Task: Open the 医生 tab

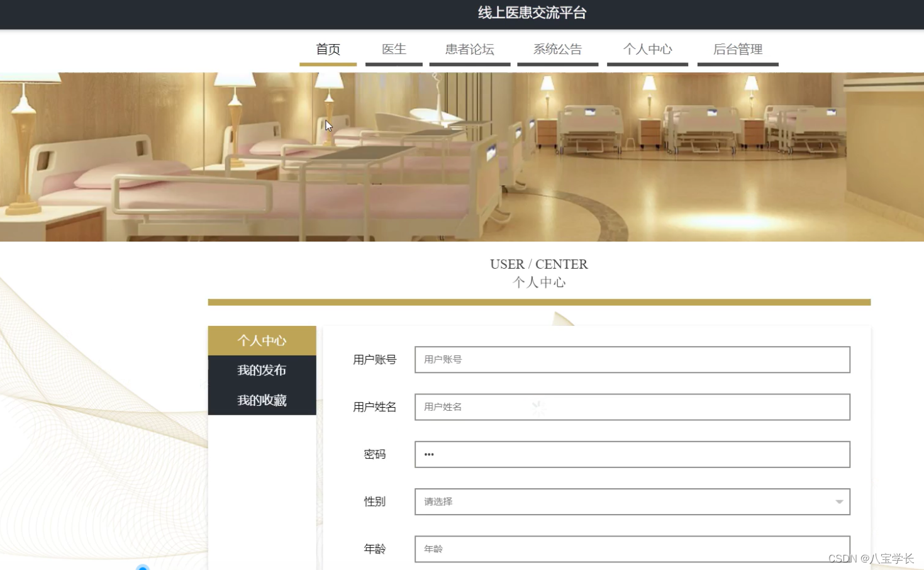Action: point(393,49)
